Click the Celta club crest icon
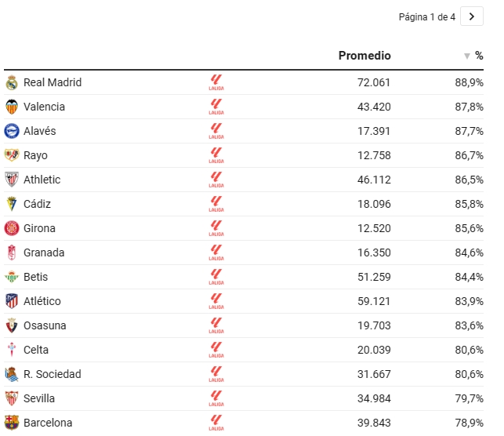Viewport: 504px width, 436px height. pyautogui.click(x=12, y=350)
